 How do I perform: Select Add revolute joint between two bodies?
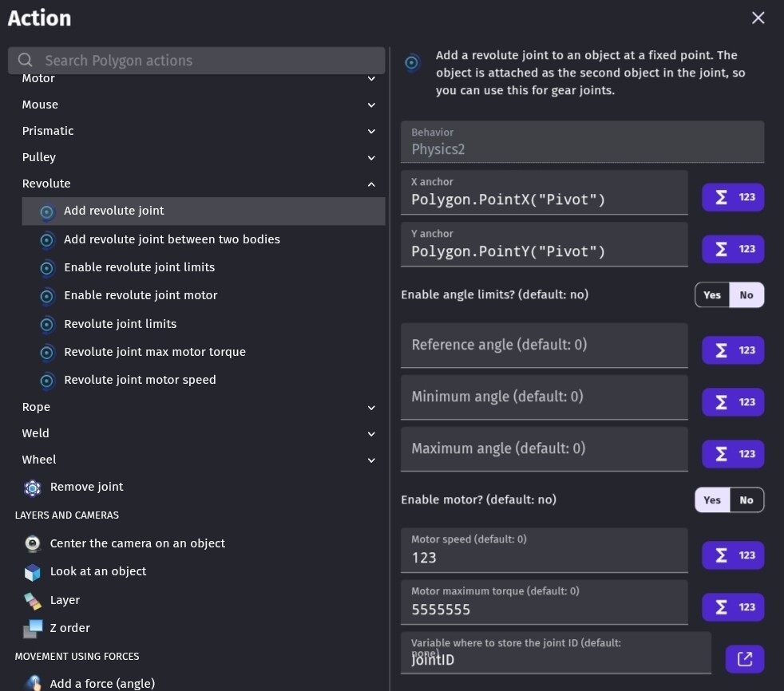pos(172,239)
